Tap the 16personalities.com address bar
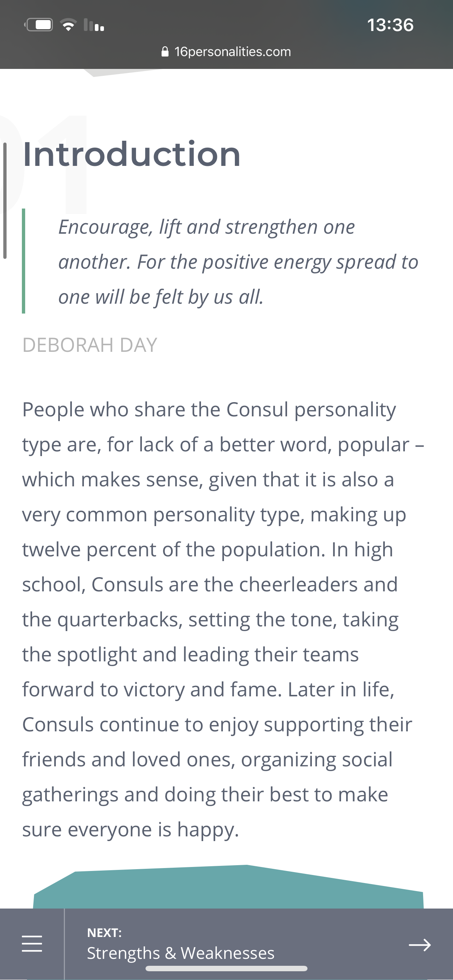This screenshot has width=453, height=980. pyautogui.click(x=226, y=51)
